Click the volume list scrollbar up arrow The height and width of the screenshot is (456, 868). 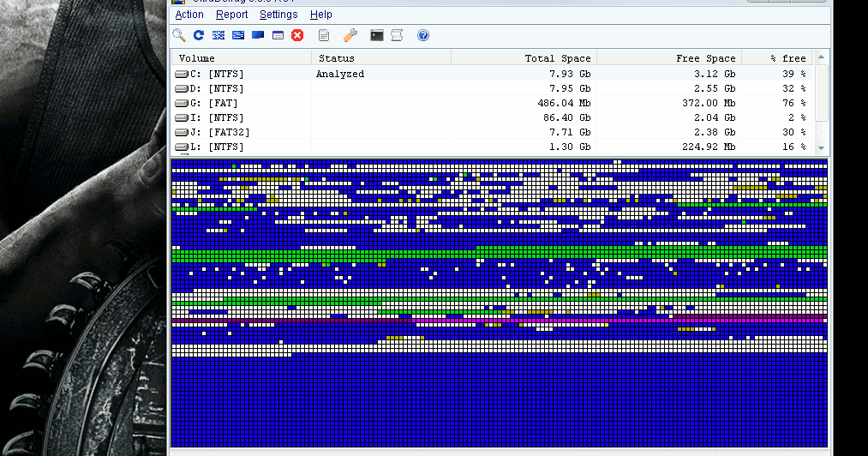(x=822, y=57)
